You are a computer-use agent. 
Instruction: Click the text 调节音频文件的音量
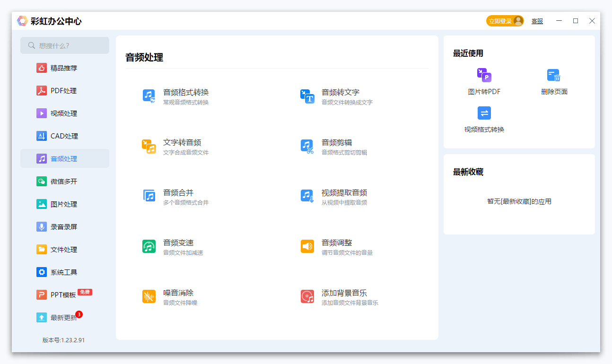tap(347, 252)
